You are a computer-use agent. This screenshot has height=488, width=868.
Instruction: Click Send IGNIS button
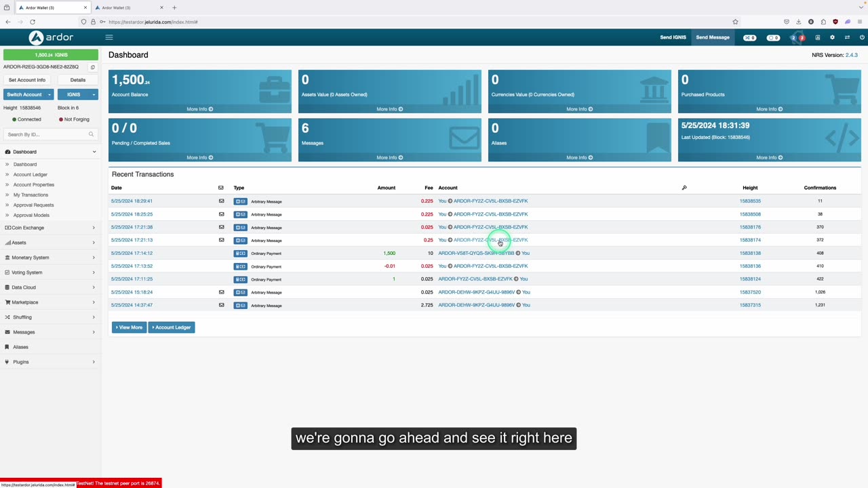click(673, 37)
